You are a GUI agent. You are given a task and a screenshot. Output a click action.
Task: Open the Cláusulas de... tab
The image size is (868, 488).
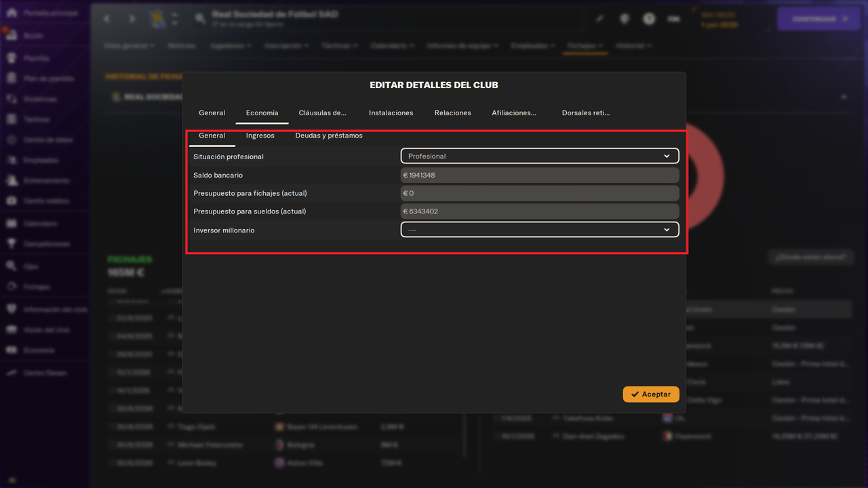[323, 113]
